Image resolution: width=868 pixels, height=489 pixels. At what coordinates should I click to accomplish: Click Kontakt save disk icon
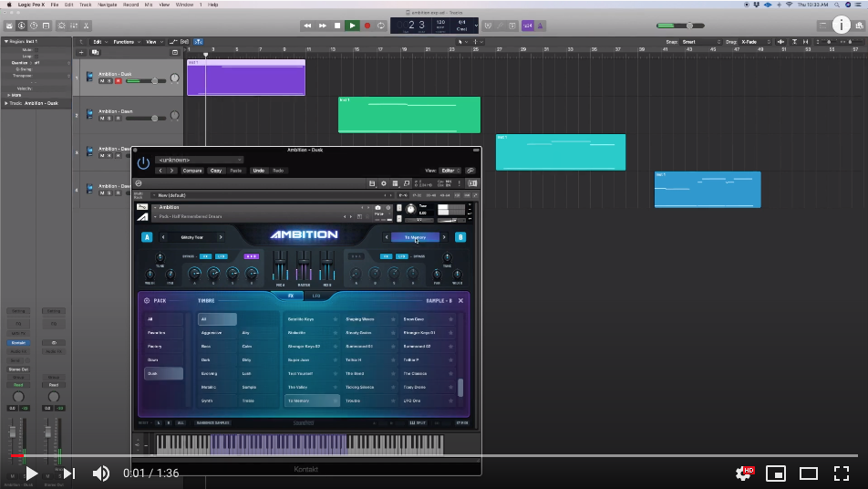372,183
